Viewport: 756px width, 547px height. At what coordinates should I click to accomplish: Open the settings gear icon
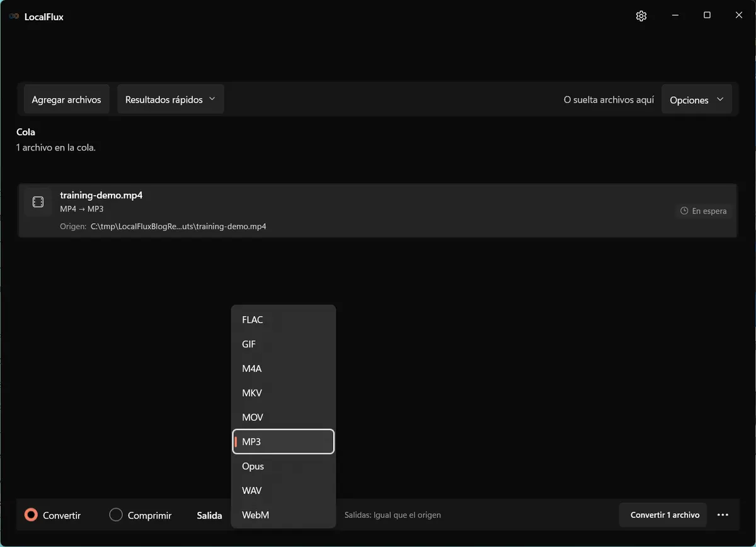tap(641, 16)
